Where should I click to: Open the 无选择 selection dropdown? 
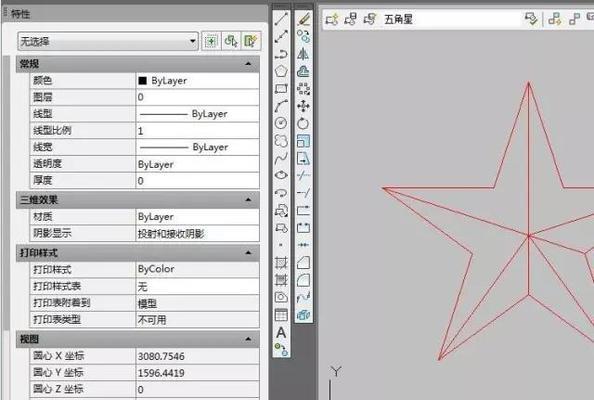tap(108, 41)
